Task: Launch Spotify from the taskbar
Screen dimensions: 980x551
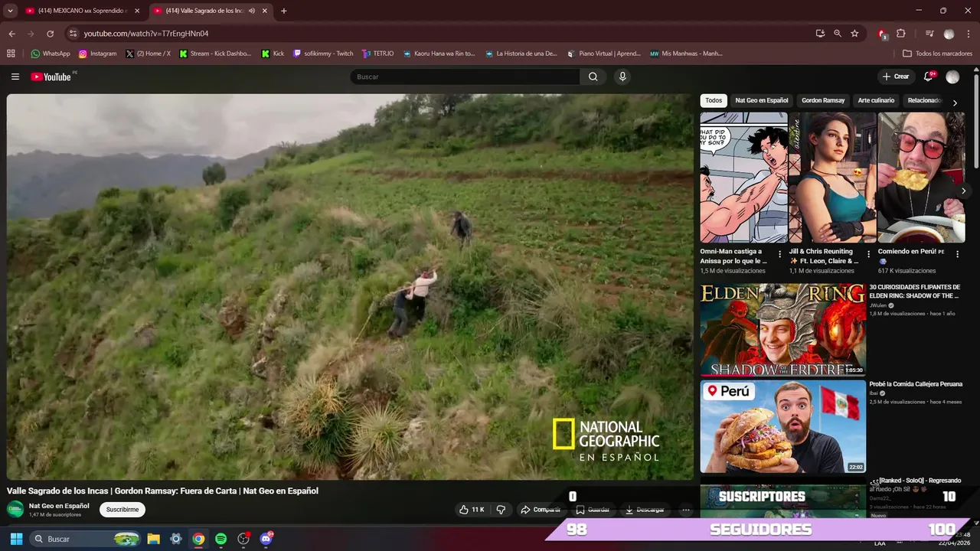Action: click(220, 539)
